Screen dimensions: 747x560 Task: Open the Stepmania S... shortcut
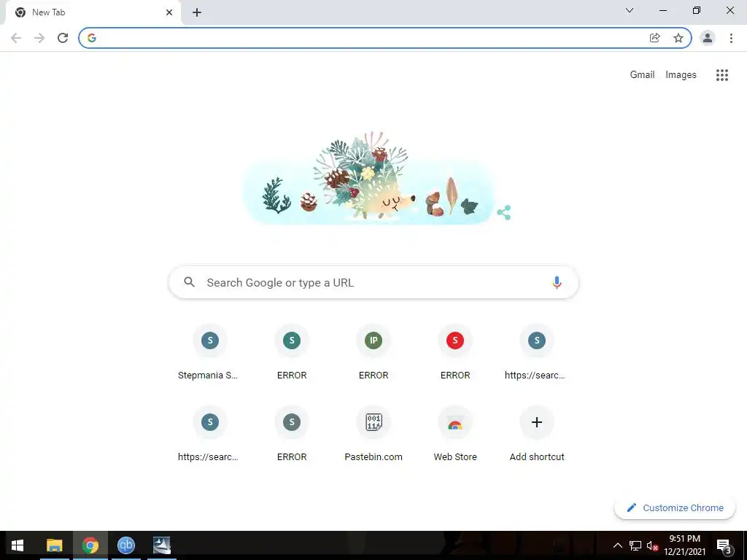209,351
